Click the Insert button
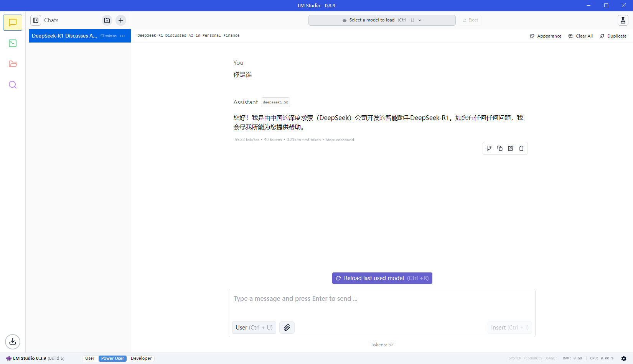The width and height of the screenshot is (633, 364). 509,328
